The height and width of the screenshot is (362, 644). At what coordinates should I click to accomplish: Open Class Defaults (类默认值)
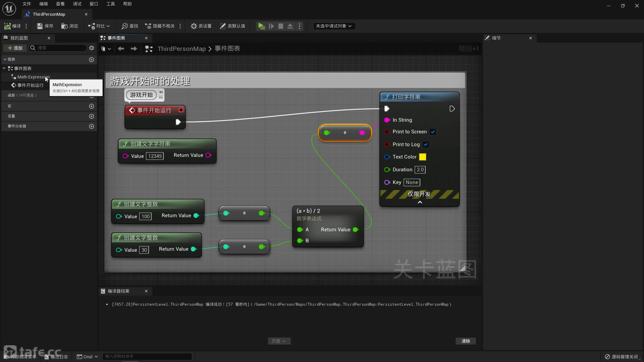pos(232,26)
